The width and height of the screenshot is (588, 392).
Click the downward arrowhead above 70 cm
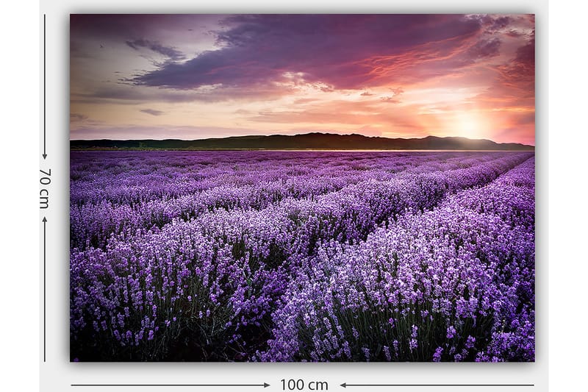(x=45, y=156)
